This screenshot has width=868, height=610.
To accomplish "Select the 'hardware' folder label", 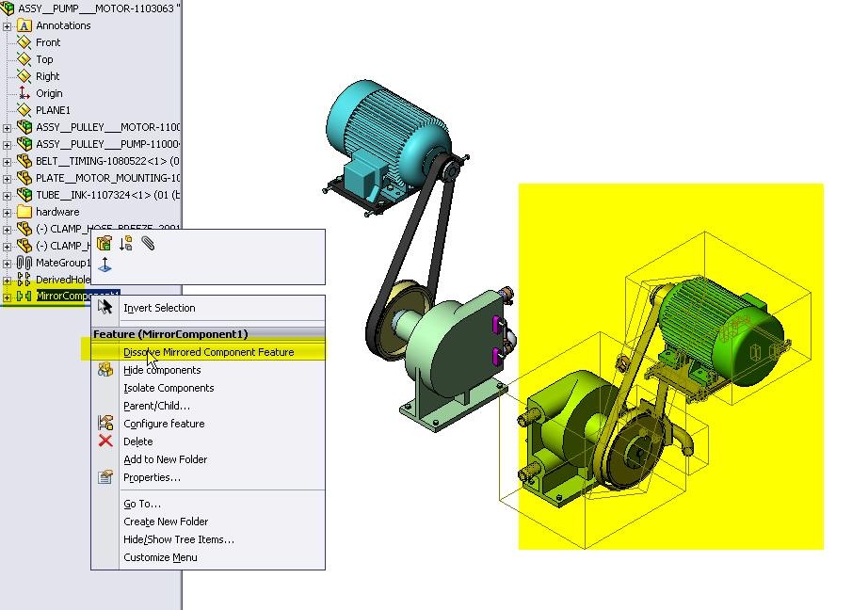I will click(x=57, y=212).
